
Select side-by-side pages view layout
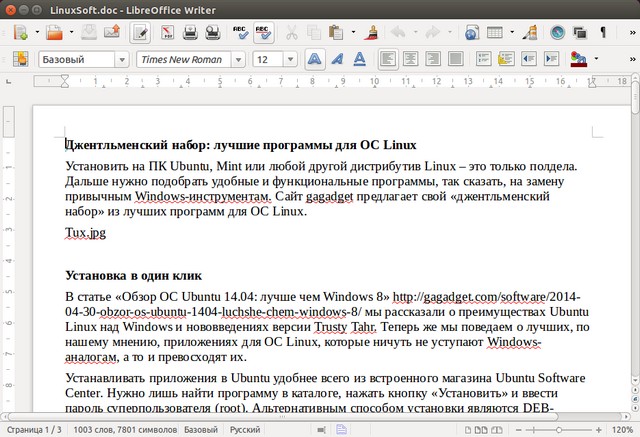(481, 430)
